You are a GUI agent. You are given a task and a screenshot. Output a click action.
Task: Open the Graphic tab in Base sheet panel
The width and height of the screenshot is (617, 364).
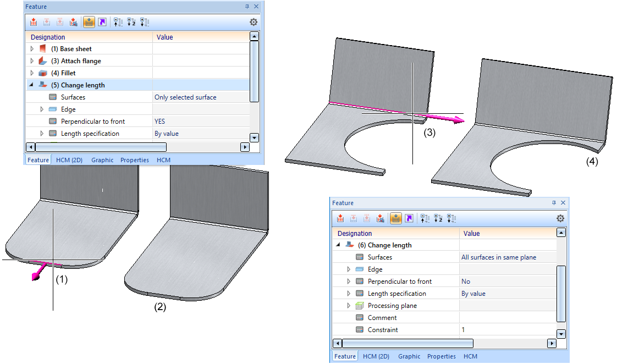point(102,160)
